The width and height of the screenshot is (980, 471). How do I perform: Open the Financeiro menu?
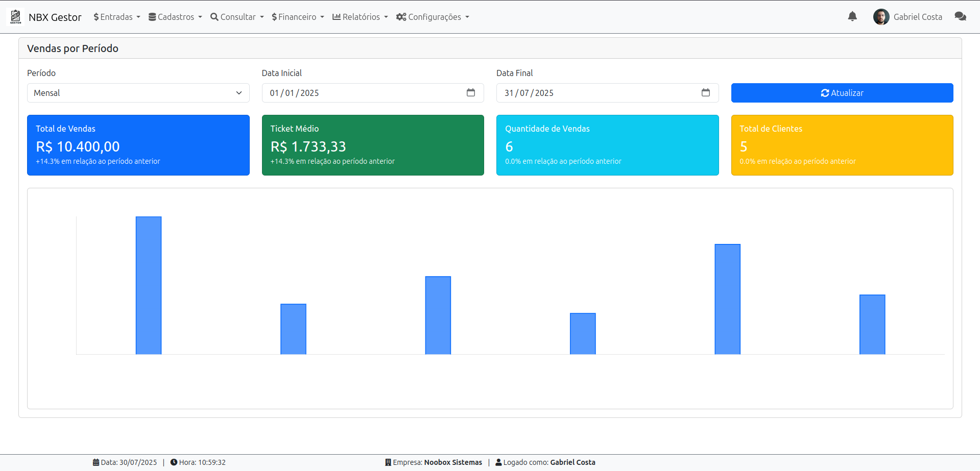[298, 17]
